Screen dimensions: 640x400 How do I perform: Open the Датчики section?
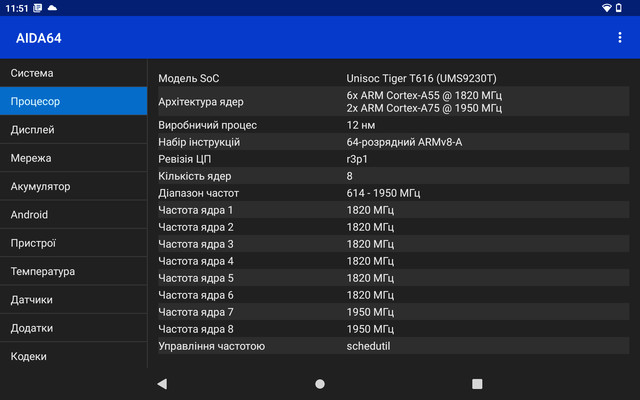[73, 299]
